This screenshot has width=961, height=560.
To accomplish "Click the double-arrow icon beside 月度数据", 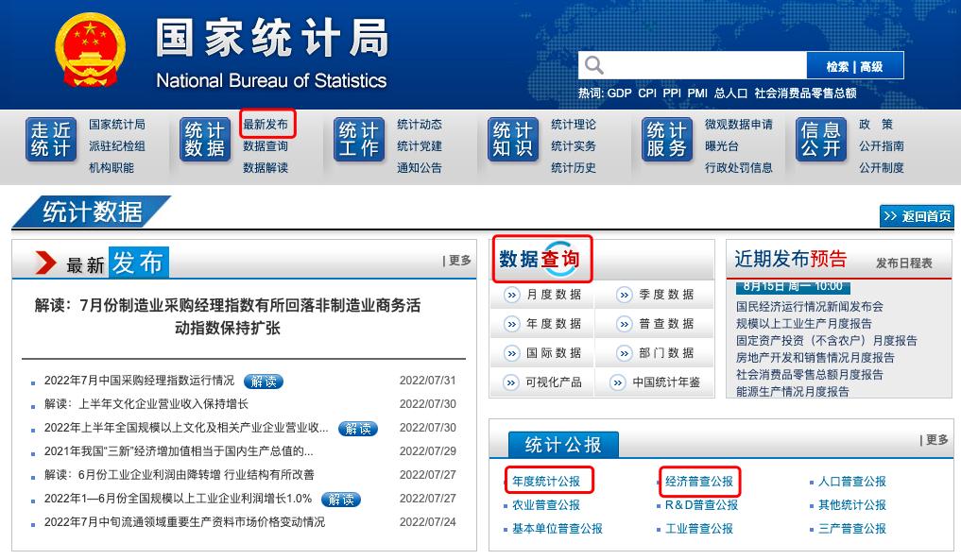I will (512, 295).
